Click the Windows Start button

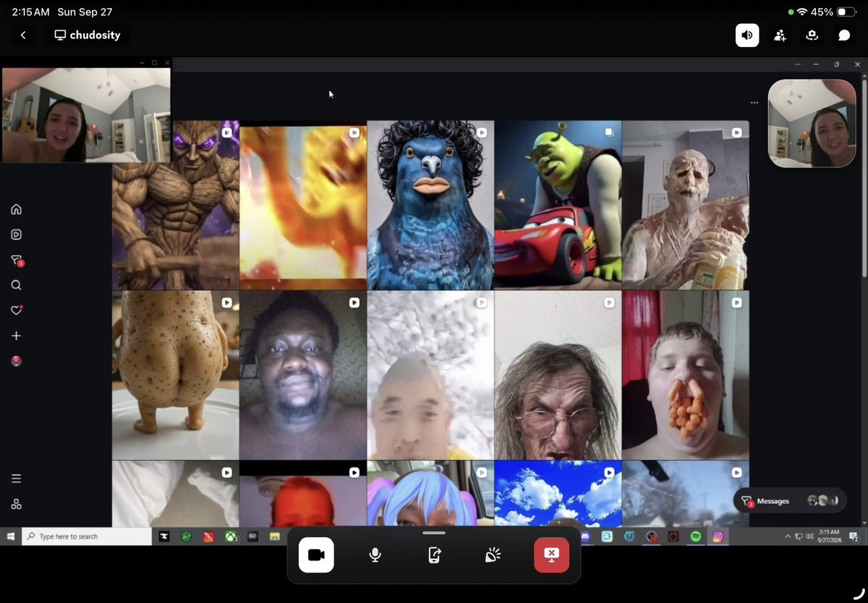coord(11,536)
